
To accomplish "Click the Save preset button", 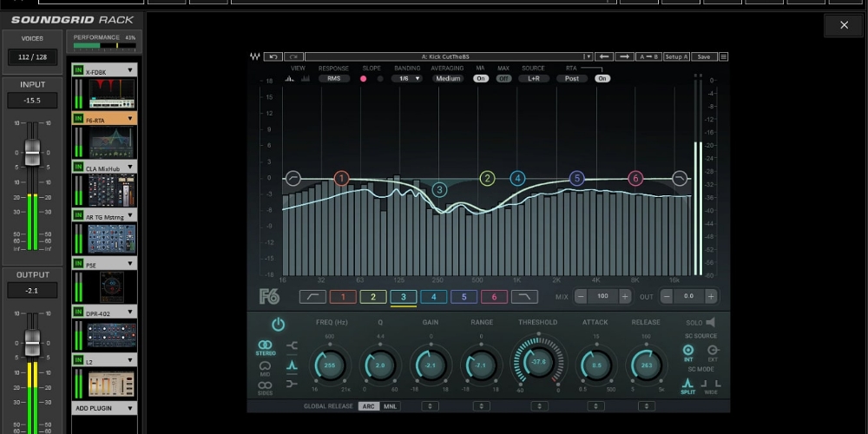I will 704,56.
